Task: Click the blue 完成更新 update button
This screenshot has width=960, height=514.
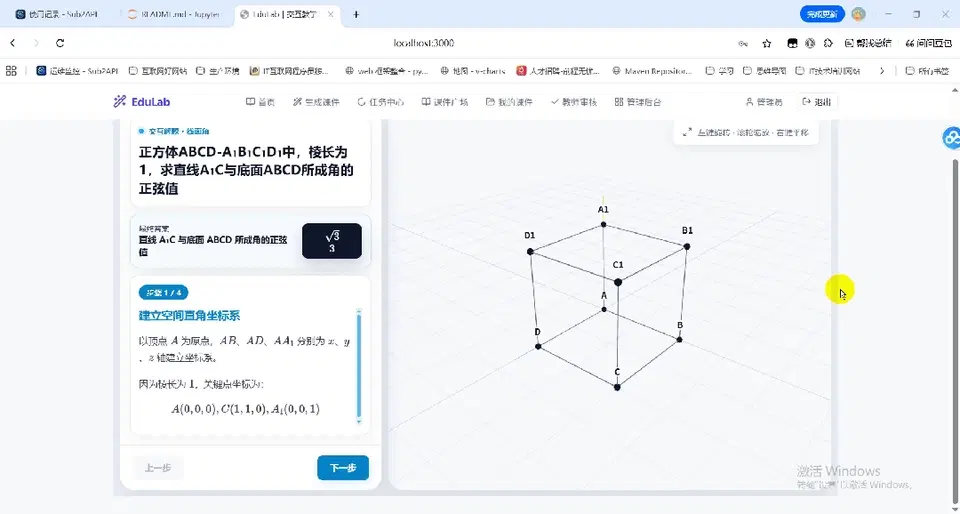Action: tap(822, 14)
